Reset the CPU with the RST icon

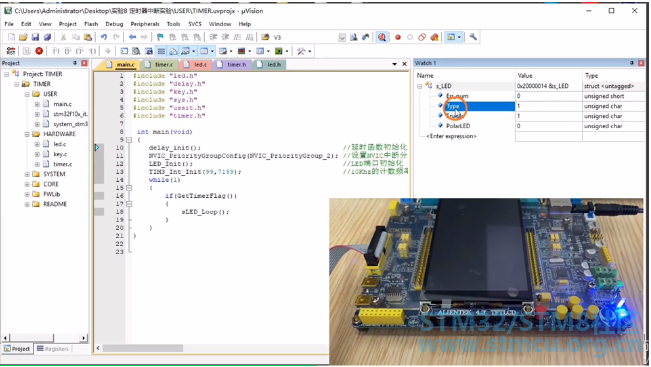pos(11,51)
